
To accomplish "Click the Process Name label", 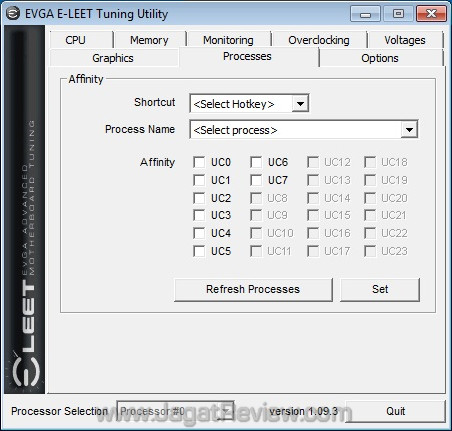I will coord(140,129).
